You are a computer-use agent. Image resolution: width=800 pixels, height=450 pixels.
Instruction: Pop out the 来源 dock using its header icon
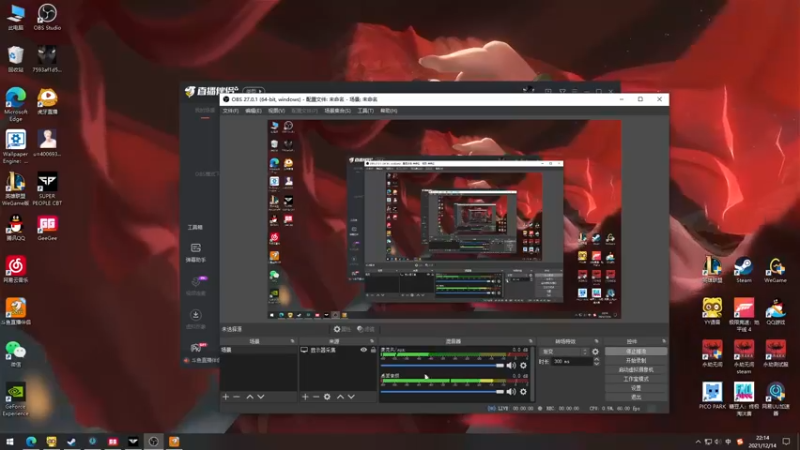pos(372,341)
